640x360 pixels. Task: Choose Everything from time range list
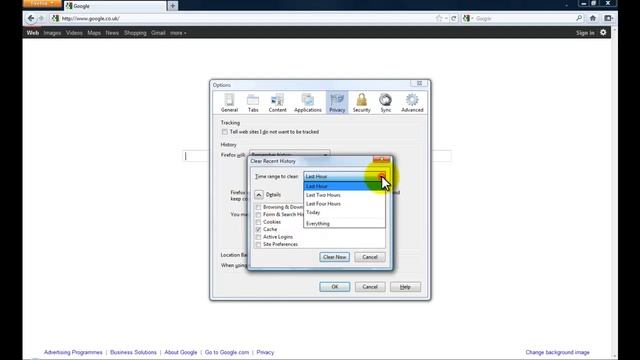pos(344,223)
